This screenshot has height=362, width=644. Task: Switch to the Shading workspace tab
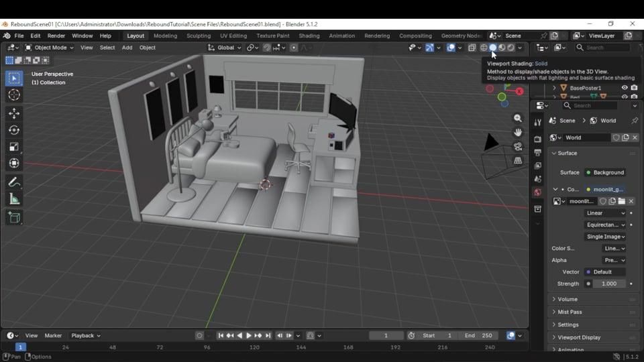tap(309, 36)
